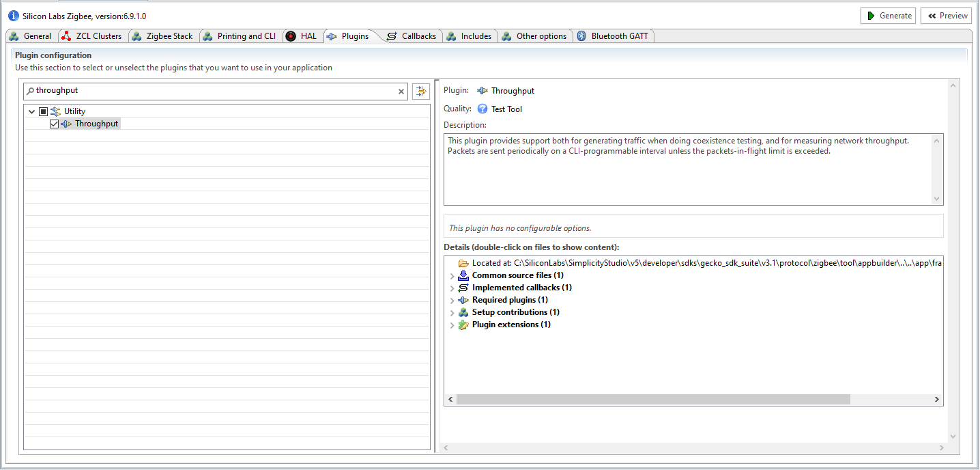
Task: Select the Setup contributions (1) row
Action: 516,312
